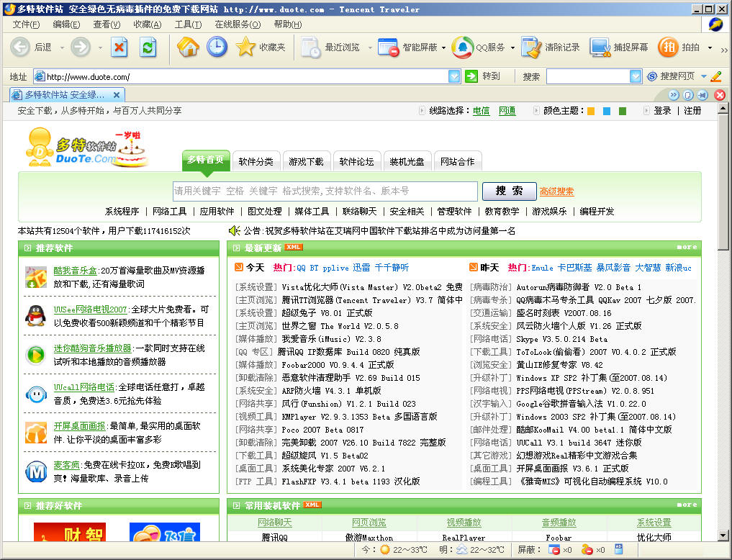Screen dimensions: 732x560
Task: Click the 捕捉屏幕 screen capture icon
Action: 600,48
